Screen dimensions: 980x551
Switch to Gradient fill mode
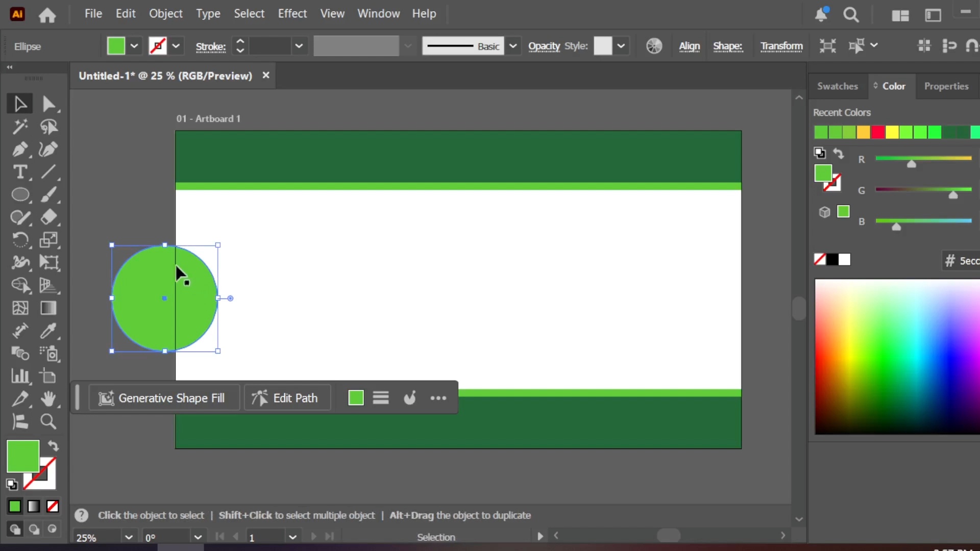point(34,507)
